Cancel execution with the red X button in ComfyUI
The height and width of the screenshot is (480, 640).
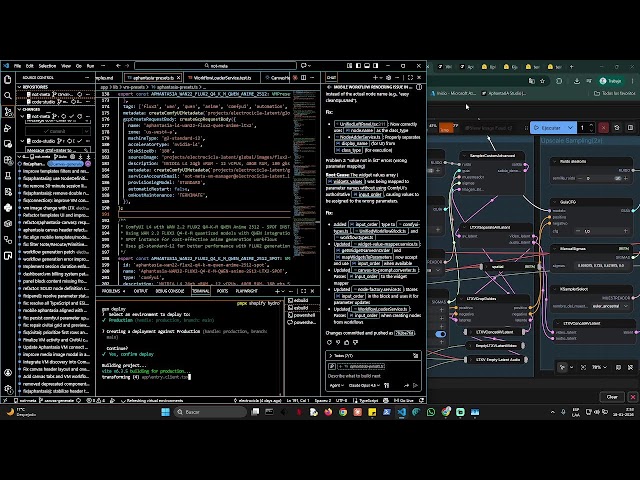tap(603, 128)
